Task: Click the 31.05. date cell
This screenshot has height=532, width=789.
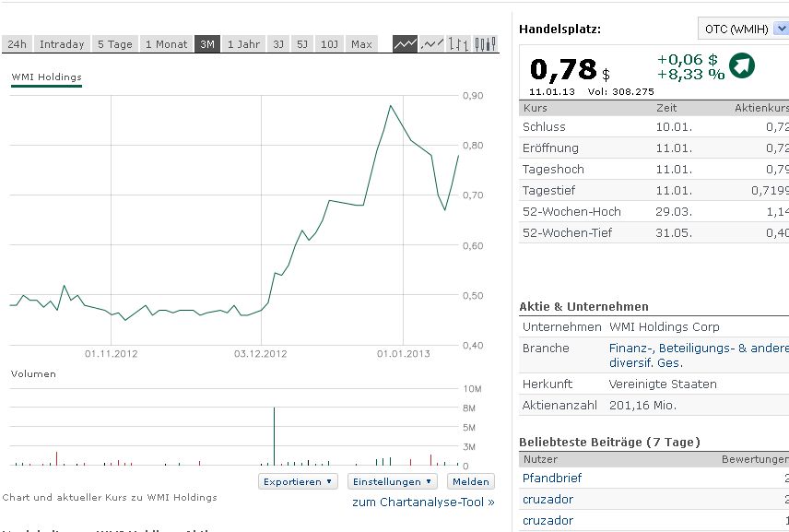Action: click(x=674, y=232)
